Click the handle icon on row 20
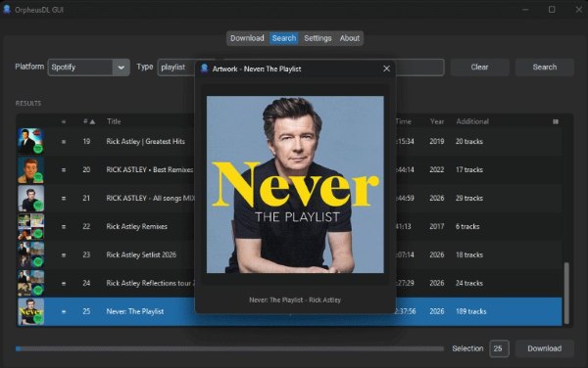Screen dimensions: 588x368 64,170
